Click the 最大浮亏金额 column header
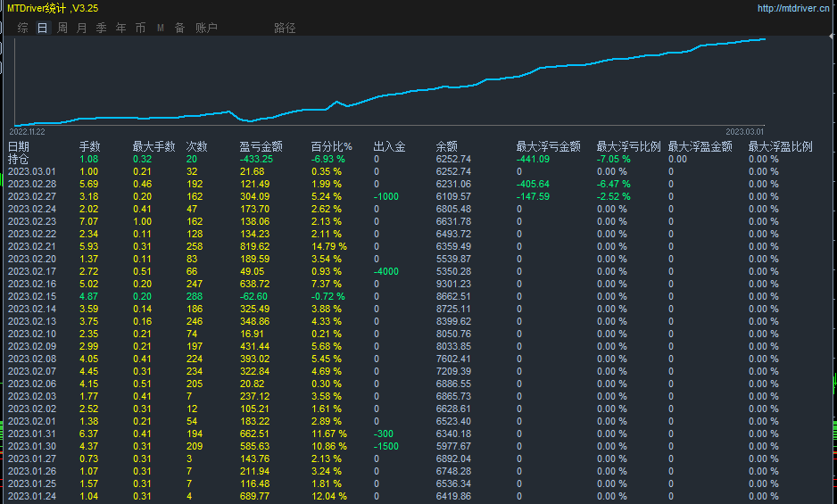The width and height of the screenshot is (837, 504). (548, 146)
